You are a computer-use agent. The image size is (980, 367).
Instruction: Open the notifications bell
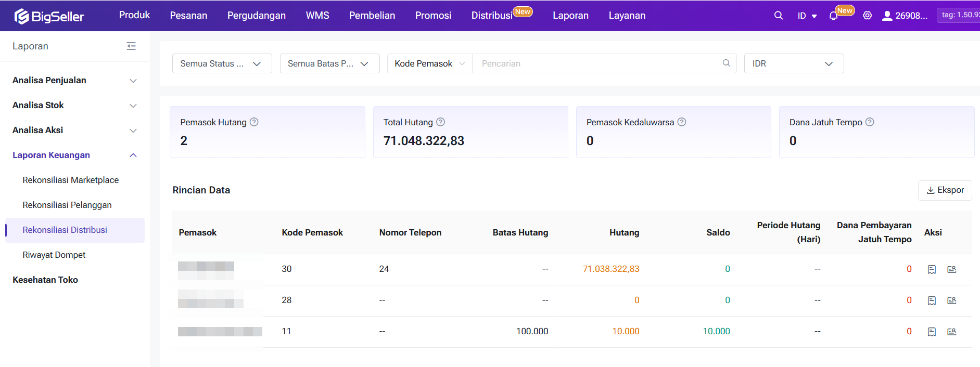tap(833, 16)
